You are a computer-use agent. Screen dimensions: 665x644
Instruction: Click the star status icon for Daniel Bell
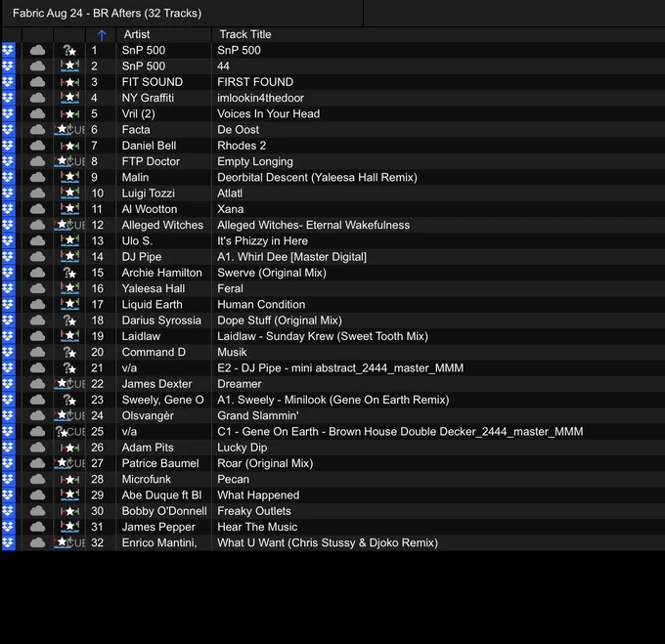[69, 146]
